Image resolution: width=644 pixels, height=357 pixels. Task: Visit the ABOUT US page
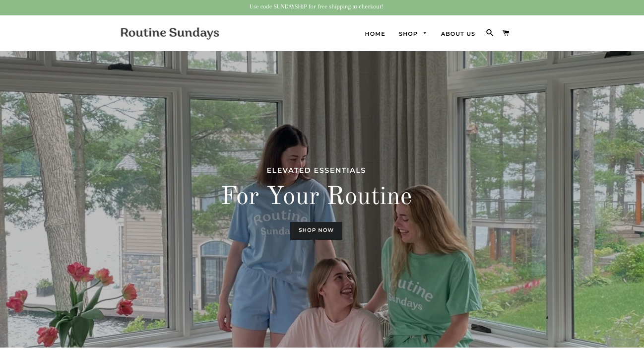[458, 34]
